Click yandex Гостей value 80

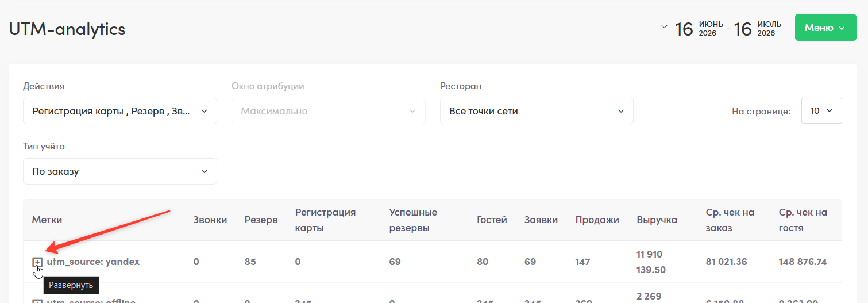pos(483,262)
